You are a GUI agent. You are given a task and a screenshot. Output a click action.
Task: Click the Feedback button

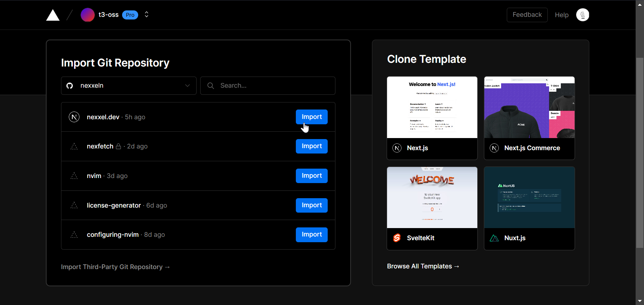pos(527,15)
